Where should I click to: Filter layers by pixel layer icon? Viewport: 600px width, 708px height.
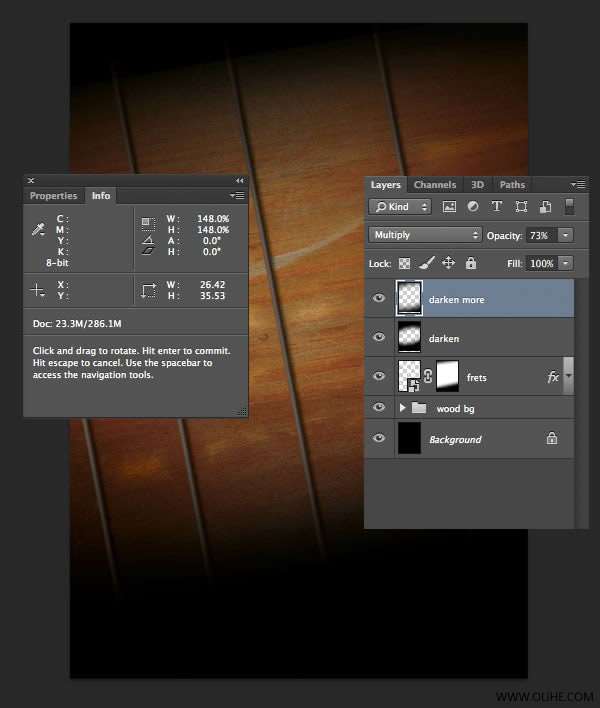click(449, 207)
